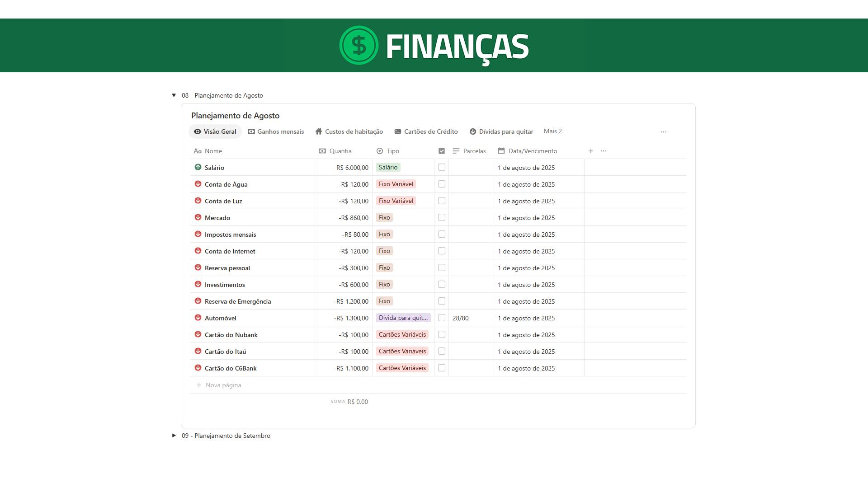Switch to the Cartões de Crédito tab
The width and height of the screenshot is (868, 488).
(x=426, y=131)
